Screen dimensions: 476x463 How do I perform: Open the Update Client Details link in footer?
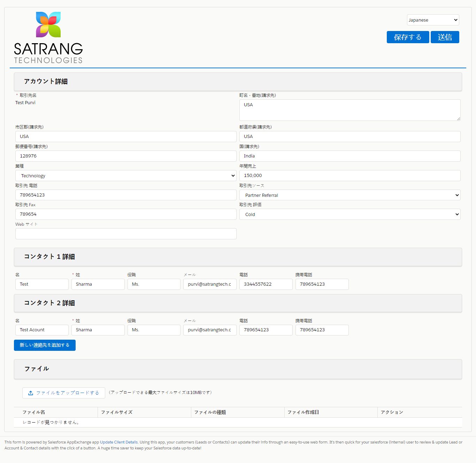click(x=118, y=442)
